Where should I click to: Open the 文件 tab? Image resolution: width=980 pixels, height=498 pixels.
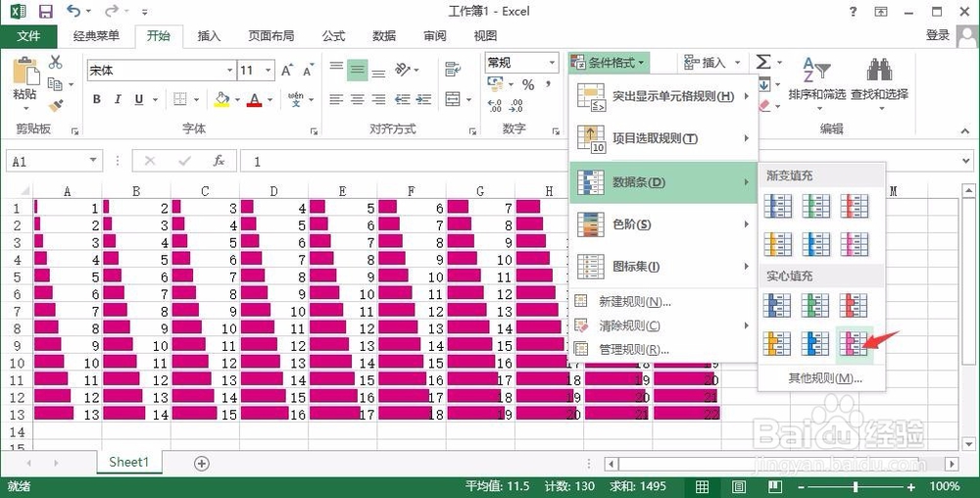(28, 35)
